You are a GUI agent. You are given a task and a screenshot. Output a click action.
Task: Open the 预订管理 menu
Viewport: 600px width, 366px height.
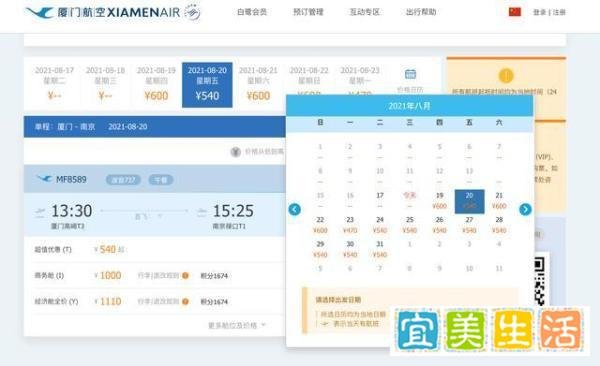pyautogui.click(x=308, y=12)
